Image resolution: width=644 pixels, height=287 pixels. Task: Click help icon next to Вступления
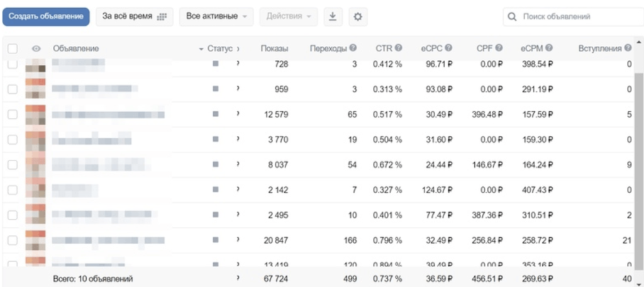[x=628, y=48]
